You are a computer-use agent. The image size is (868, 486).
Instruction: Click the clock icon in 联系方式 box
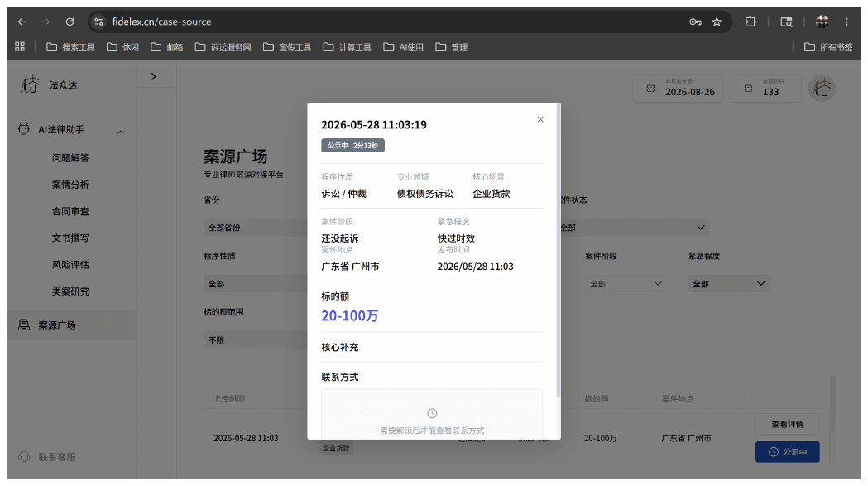tap(432, 413)
